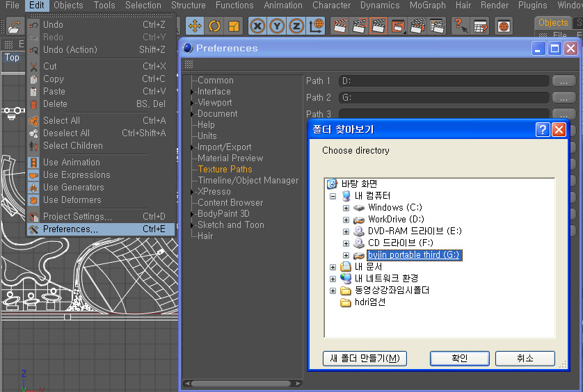Expand DVD-RAM 드라이브 (E:) node
Screen dimensions: 583x392
346,232
